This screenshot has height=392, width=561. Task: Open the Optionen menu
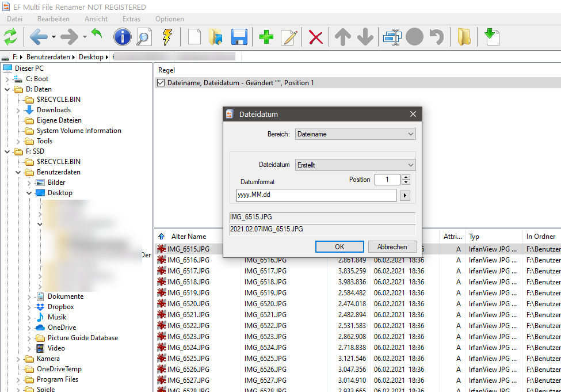pyautogui.click(x=170, y=19)
